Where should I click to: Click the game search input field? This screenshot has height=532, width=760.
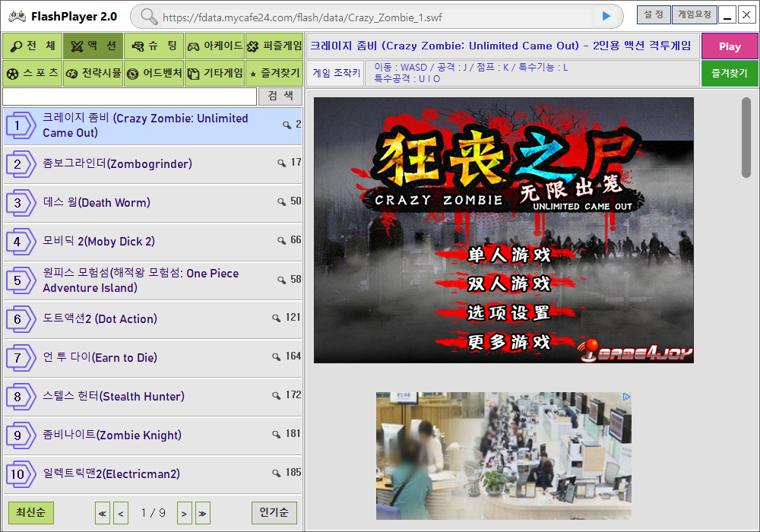pos(129,97)
